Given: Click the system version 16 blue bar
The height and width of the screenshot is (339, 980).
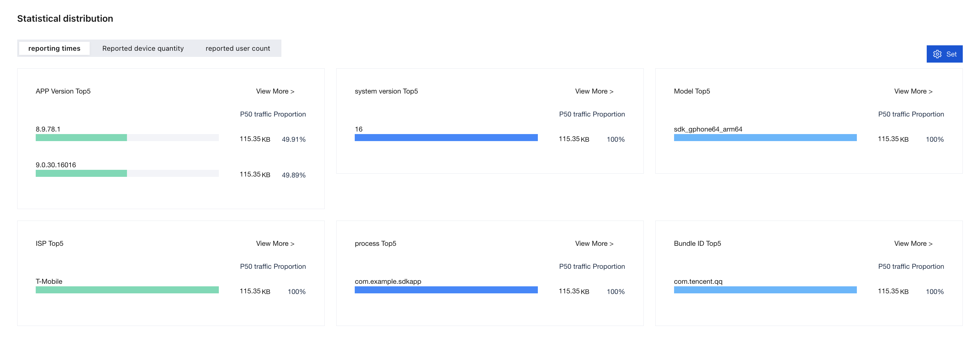Looking at the screenshot, I should [446, 138].
